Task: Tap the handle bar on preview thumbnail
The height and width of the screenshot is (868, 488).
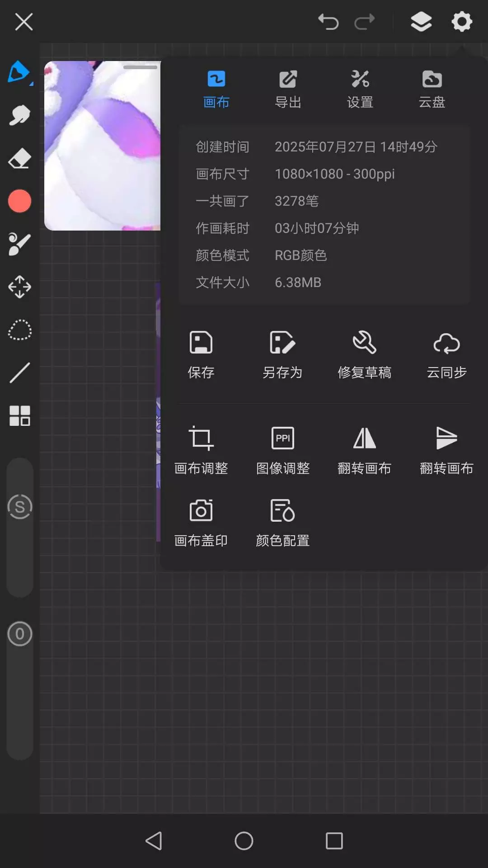Action: (140, 67)
